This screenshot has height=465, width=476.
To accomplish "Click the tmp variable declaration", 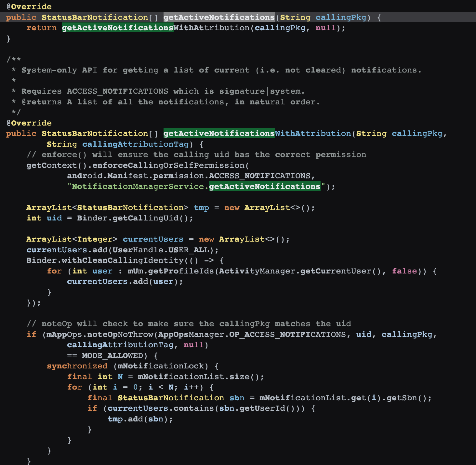I will pos(202,208).
